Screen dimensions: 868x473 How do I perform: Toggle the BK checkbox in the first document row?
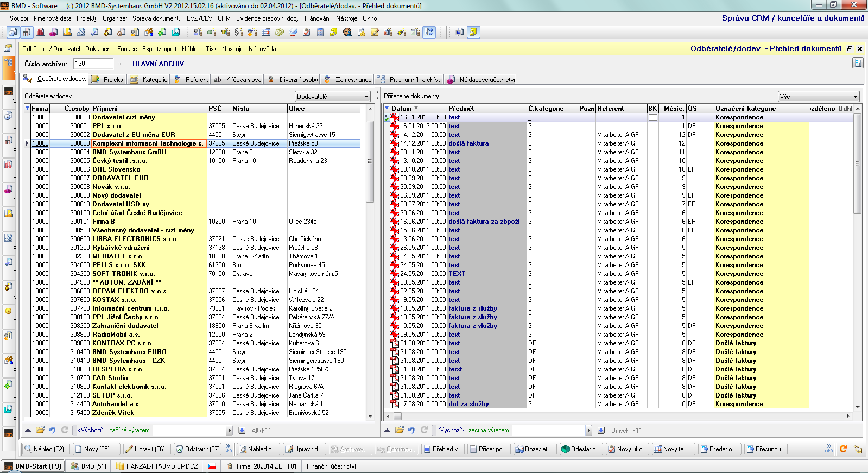[x=653, y=117]
